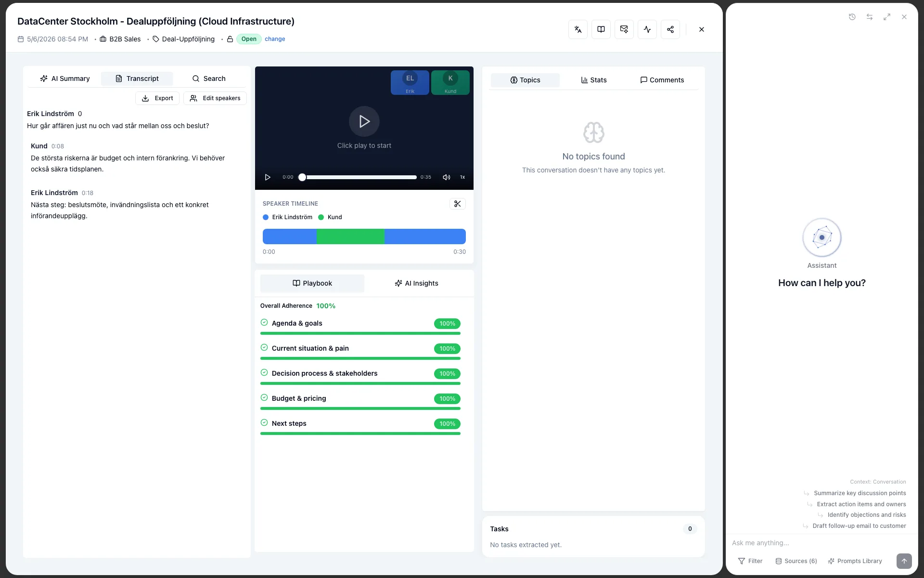Change playback speed 1x
Screen dimensions: 924x578
click(462, 177)
